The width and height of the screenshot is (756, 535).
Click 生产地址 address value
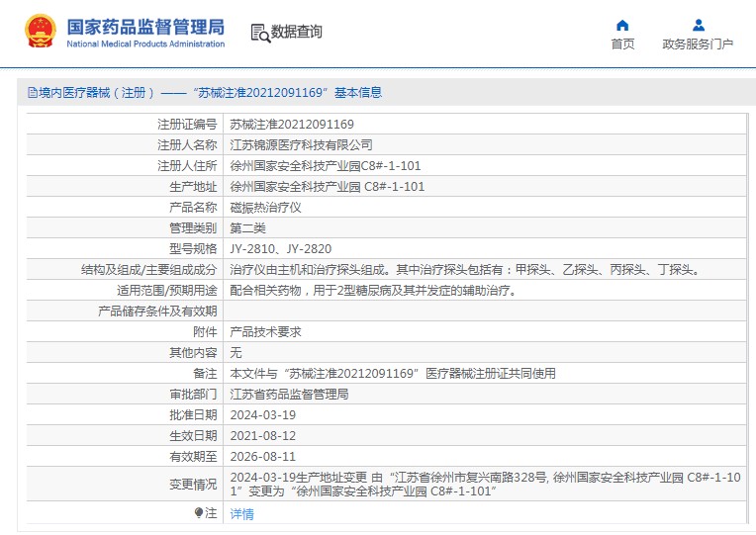tap(327, 187)
